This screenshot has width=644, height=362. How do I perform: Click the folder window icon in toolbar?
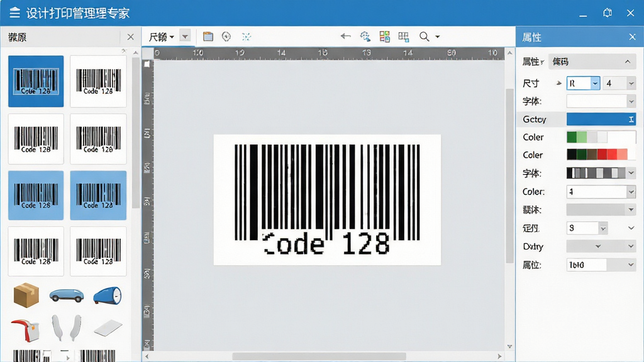click(x=208, y=36)
